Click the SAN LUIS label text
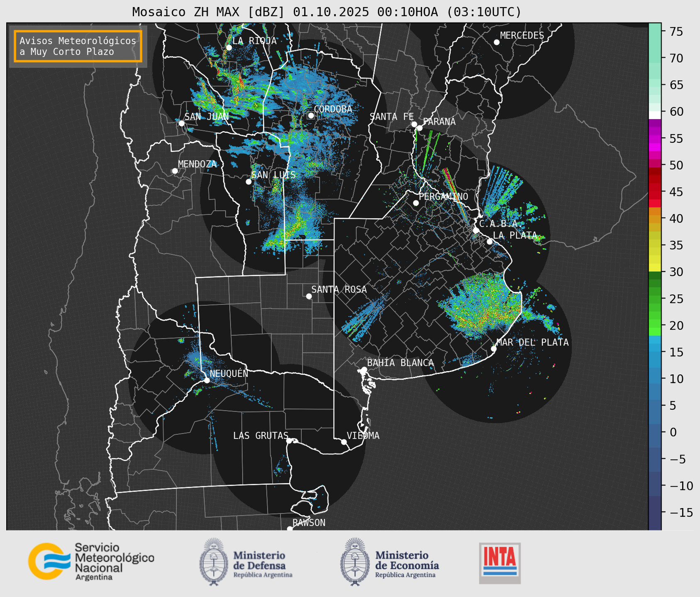 pos(274,175)
